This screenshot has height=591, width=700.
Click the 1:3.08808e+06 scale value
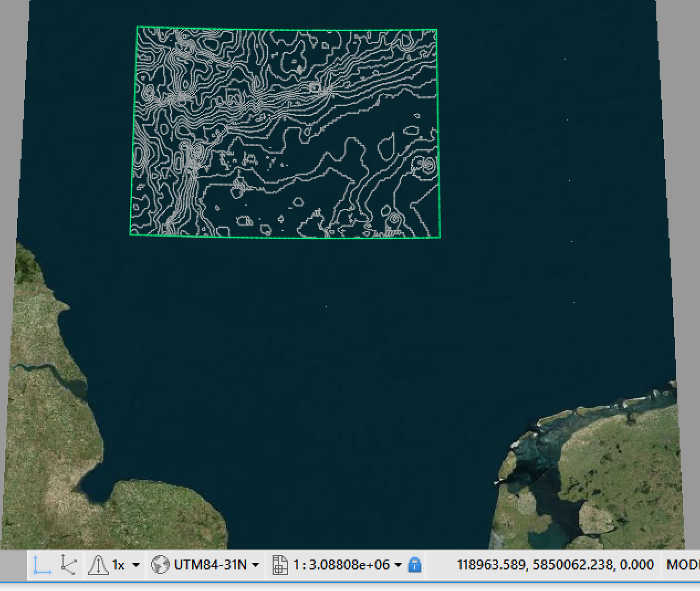tap(340, 565)
